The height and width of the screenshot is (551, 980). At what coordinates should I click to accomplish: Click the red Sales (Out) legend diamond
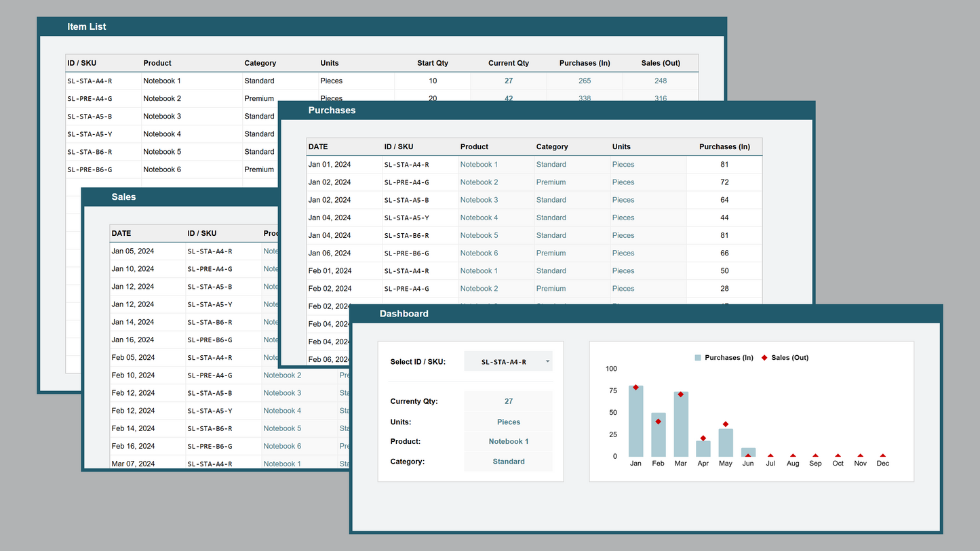[764, 358]
